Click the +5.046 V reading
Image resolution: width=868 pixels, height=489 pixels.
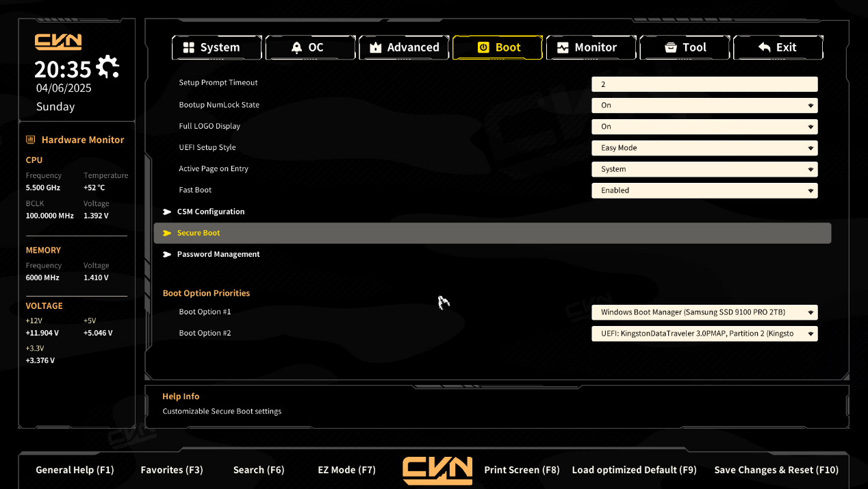click(x=98, y=334)
